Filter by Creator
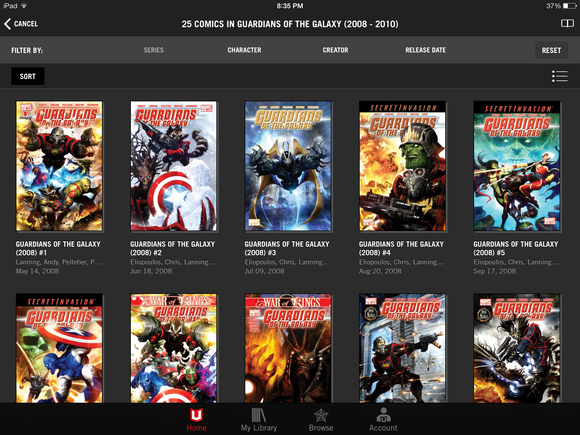The image size is (580, 435). point(335,50)
